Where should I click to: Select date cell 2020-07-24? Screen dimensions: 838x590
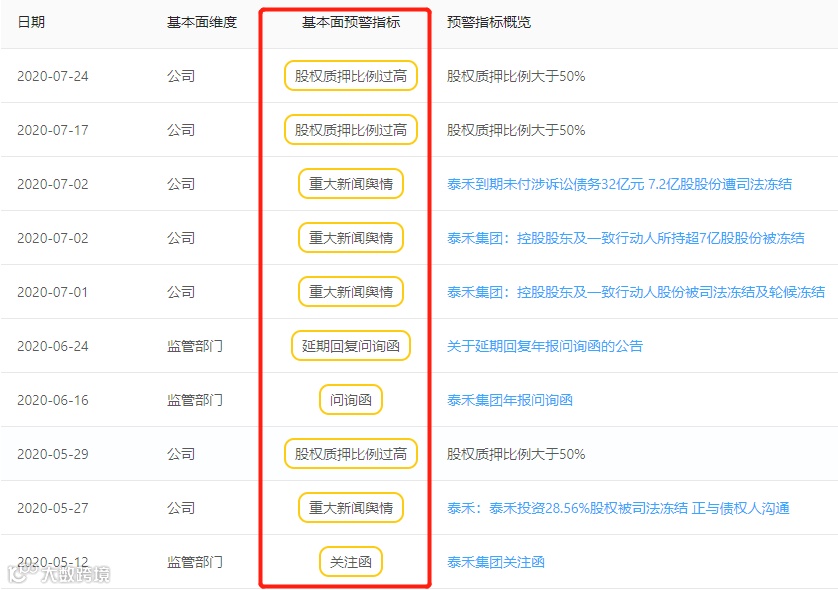click(53, 76)
